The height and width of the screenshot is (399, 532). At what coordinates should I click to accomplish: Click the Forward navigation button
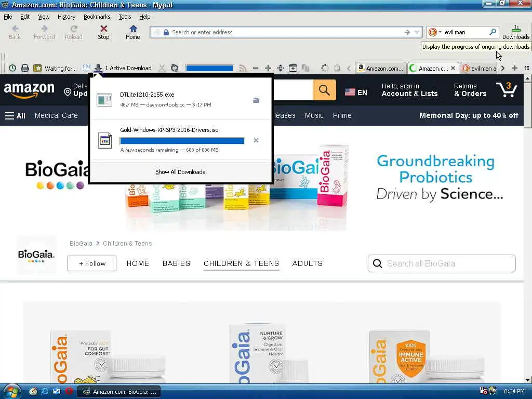pyautogui.click(x=44, y=32)
